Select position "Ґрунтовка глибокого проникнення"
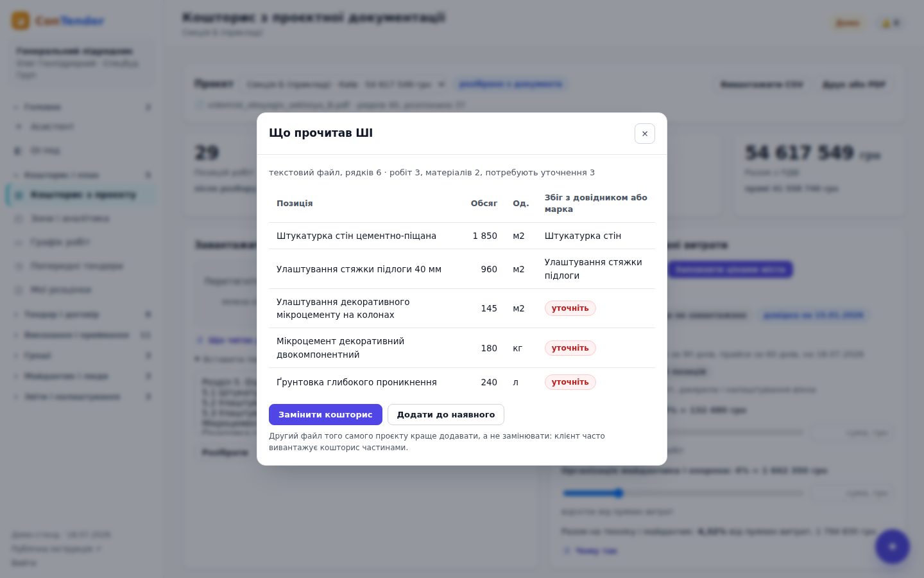Viewport: 924px width, 578px height. tap(357, 382)
